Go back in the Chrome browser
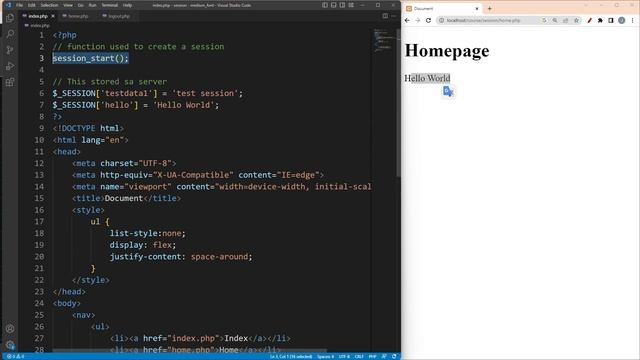This screenshot has width=640, height=360. (x=407, y=20)
